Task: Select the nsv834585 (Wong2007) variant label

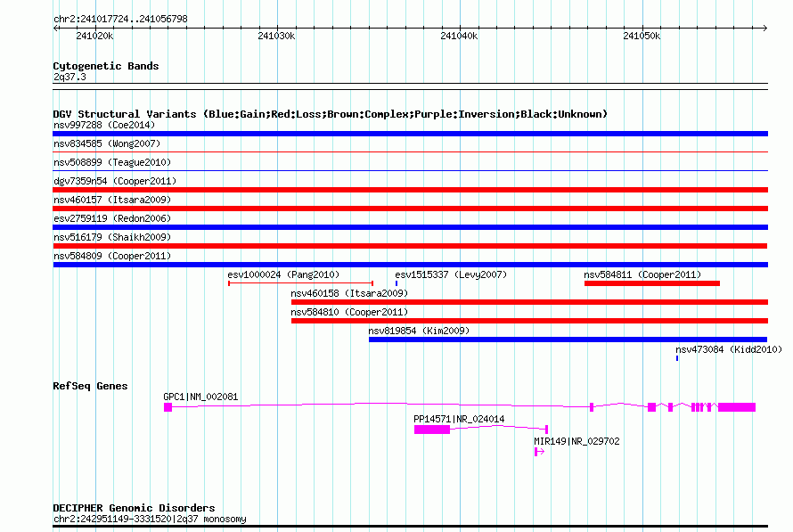Action: (x=107, y=143)
